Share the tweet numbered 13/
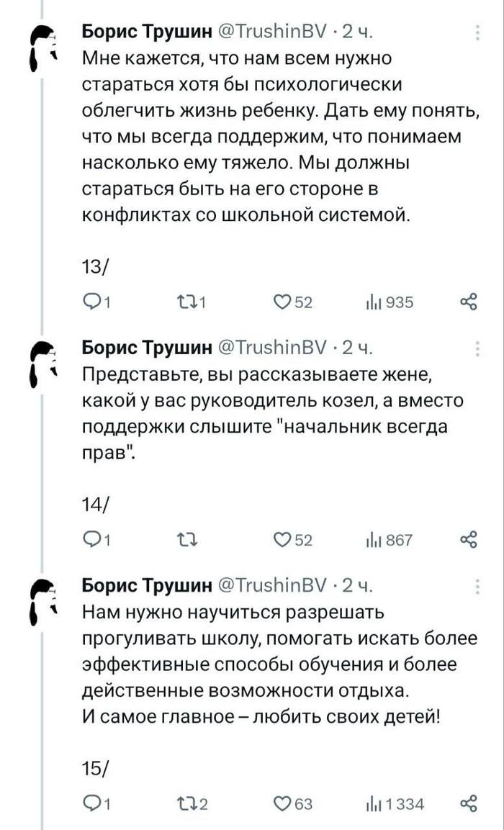504x830 pixels. [468, 302]
